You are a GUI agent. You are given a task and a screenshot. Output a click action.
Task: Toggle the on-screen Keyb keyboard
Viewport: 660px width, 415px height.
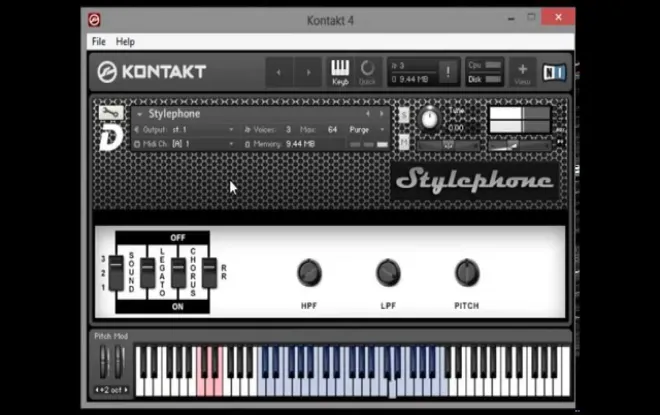[340, 72]
